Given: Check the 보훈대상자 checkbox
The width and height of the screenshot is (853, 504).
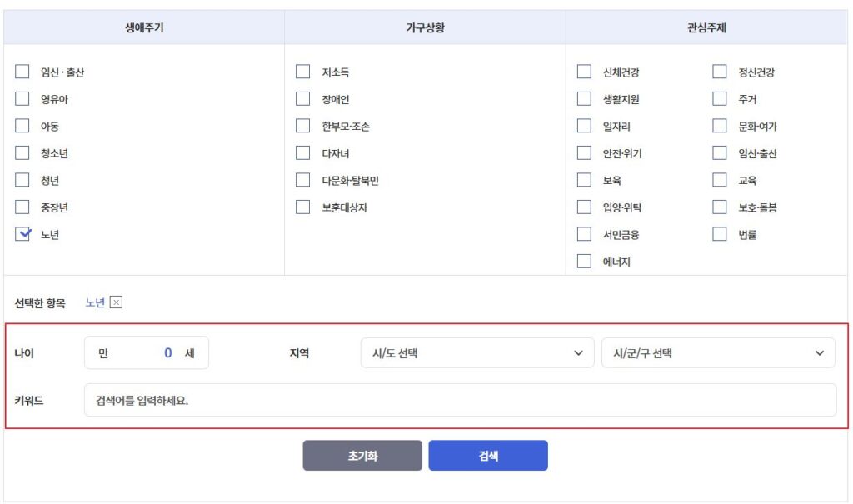Looking at the screenshot, I should click(303, 207).
